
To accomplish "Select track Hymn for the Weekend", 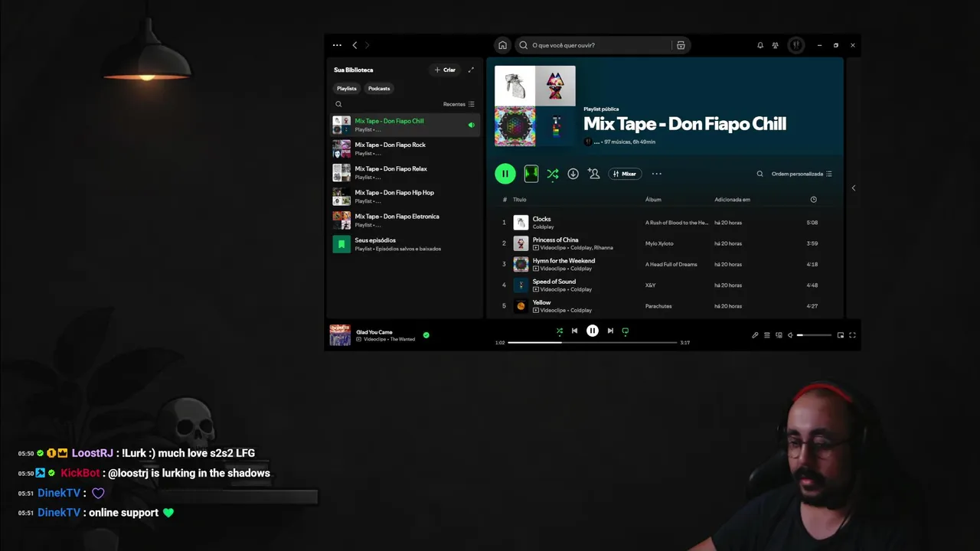I will coord(665,264).
